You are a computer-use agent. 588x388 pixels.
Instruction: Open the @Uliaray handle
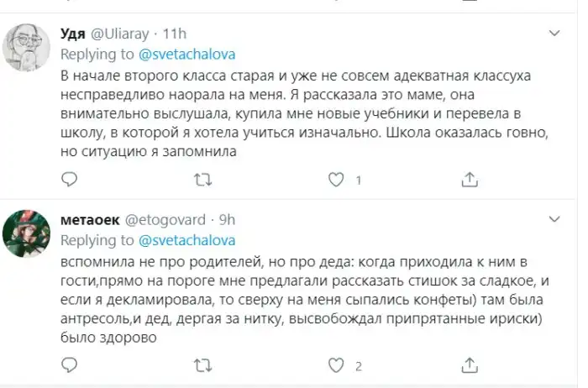click(x=118, y=34)
